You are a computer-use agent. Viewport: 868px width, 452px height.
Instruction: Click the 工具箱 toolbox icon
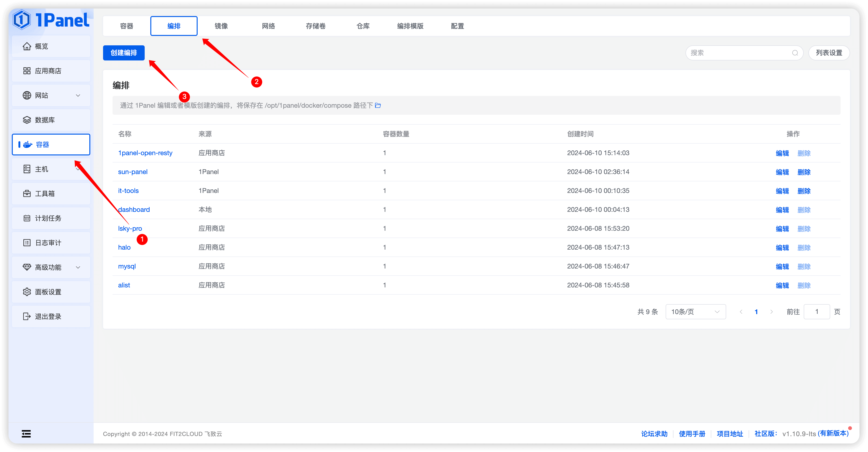[27, 193]
